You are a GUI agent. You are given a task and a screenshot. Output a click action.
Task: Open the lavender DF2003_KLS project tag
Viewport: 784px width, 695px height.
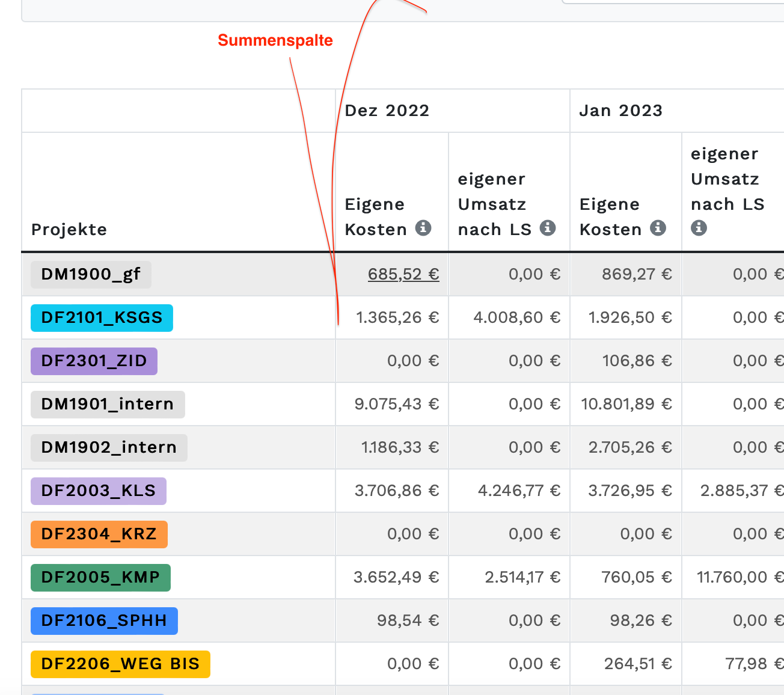(x=99, y=491)
